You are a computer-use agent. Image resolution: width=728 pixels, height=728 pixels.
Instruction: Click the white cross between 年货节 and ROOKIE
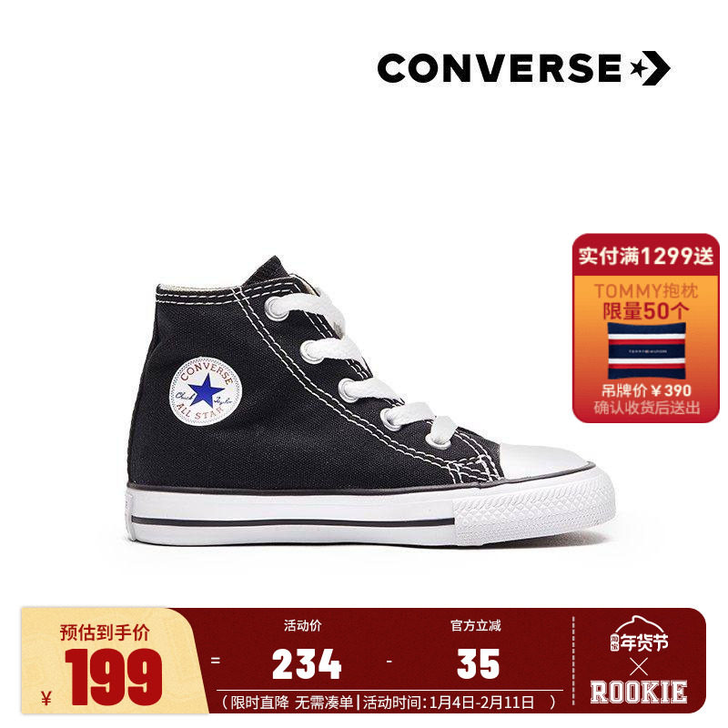(x=639, y=668)
